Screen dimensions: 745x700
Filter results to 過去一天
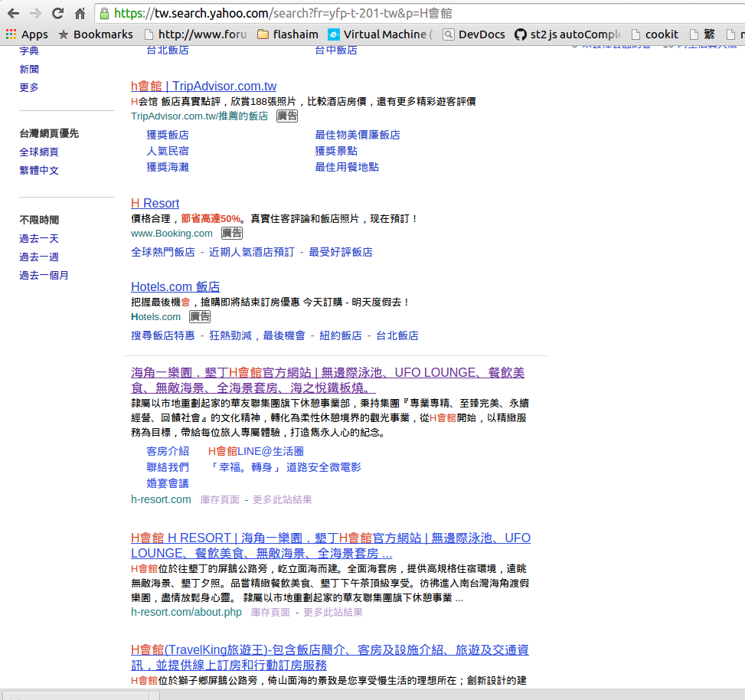39,238
